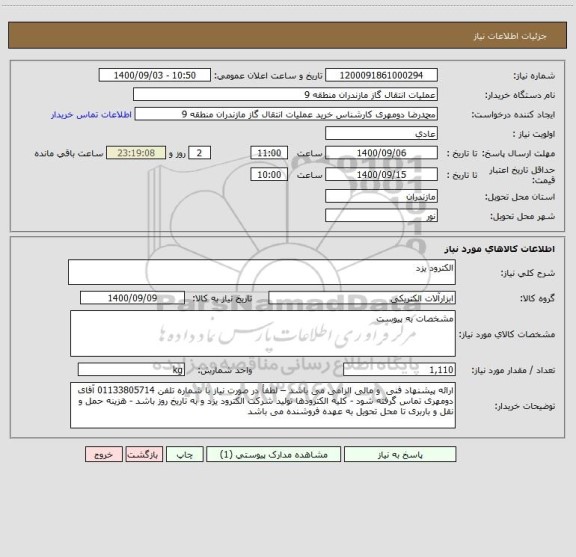Click اطلاعات کالاهای مورد نیاز section heading
Image resolution: width=576 pixels, height=557 pixels.
[500, 249]
